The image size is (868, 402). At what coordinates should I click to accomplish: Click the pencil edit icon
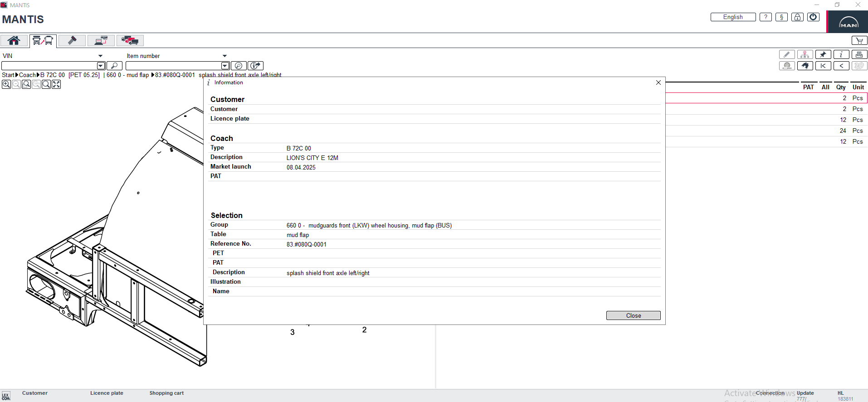[787, 54]
